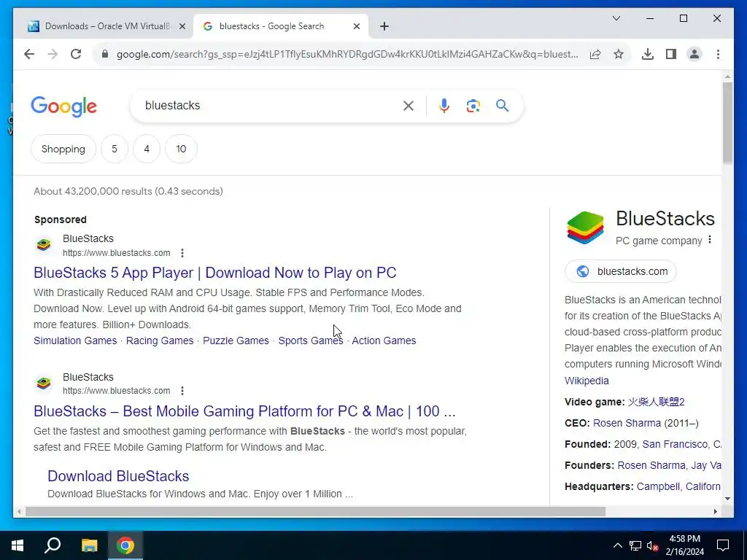Share this page from the address bar
The height and width of the screenshot is (560, 747).
595,54
